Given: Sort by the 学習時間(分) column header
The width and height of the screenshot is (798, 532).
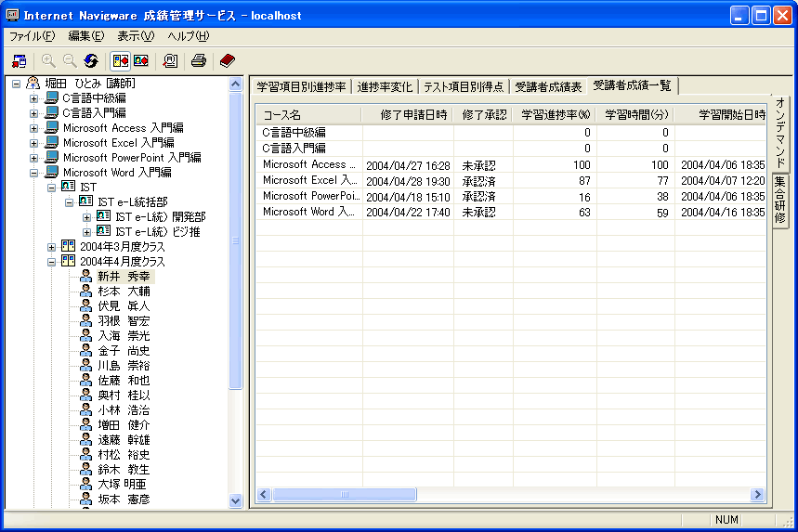Looking at the screenshot, I should point(635,115).
